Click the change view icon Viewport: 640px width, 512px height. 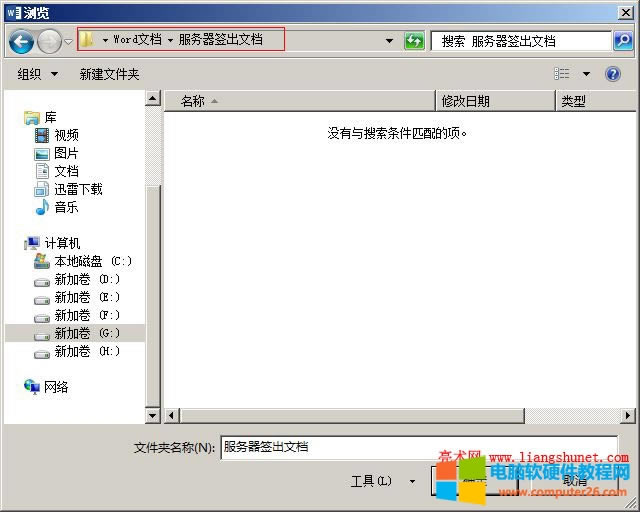click(x=562, y=74)
